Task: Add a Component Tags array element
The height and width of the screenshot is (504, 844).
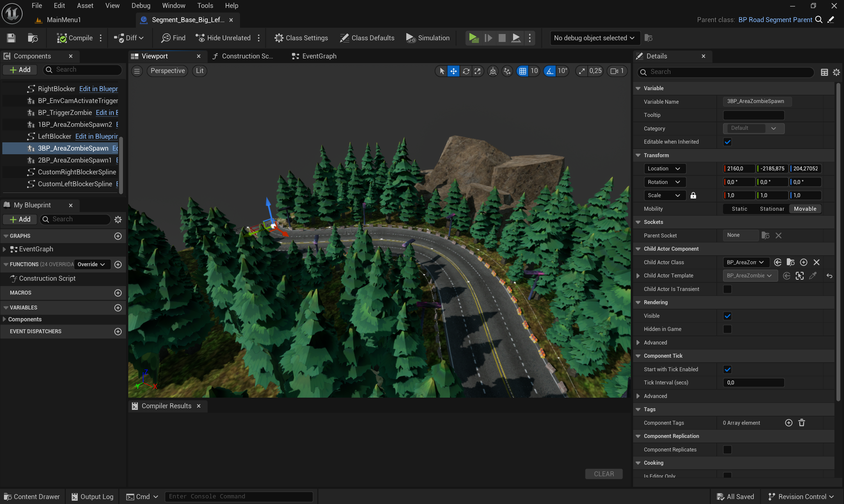Action: pos(788,423)
